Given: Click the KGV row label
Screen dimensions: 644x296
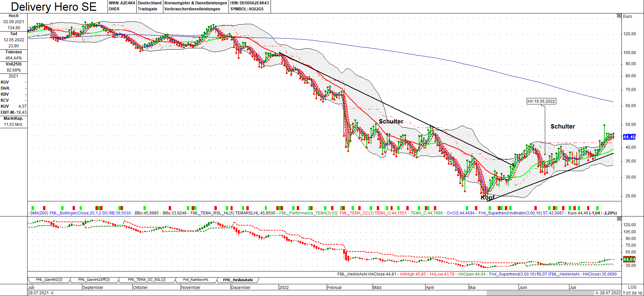Looking at the screenshot, I should [x=5, y=82].
